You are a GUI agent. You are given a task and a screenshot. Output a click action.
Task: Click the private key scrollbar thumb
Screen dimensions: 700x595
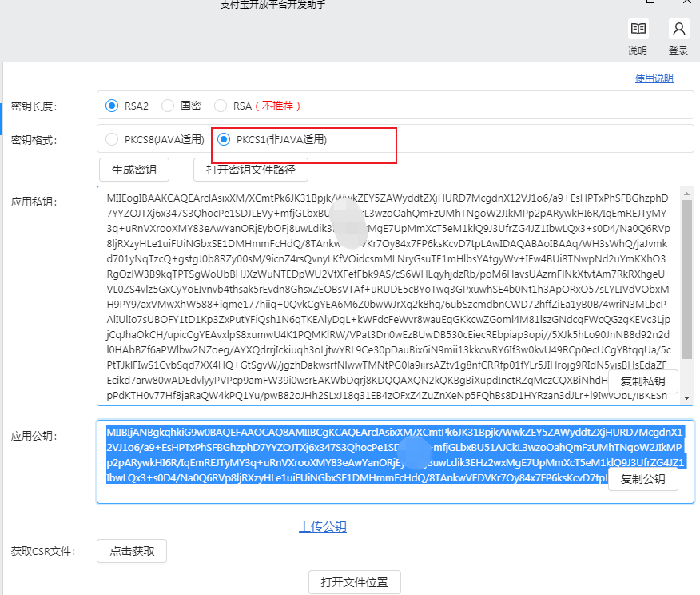click(686, 280)
